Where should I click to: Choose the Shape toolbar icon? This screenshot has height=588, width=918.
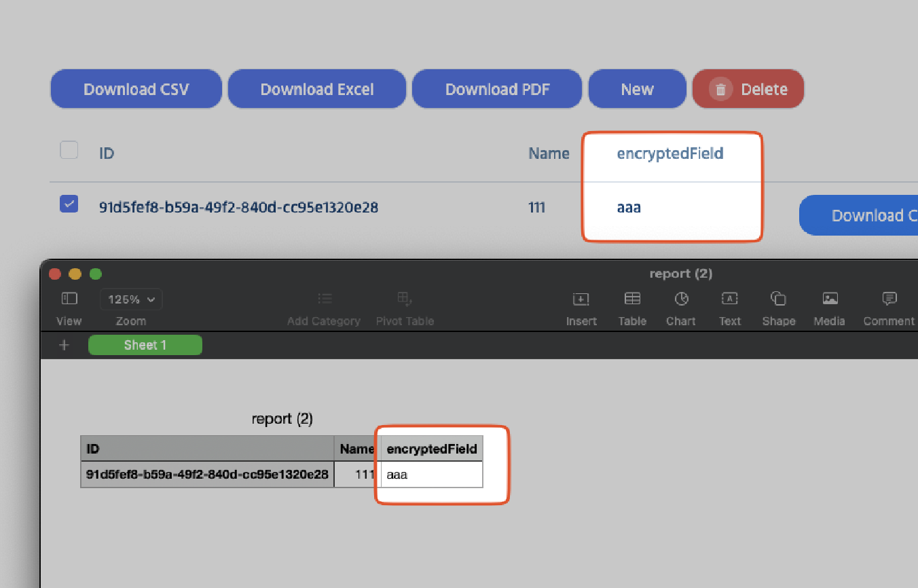point(779,299)
